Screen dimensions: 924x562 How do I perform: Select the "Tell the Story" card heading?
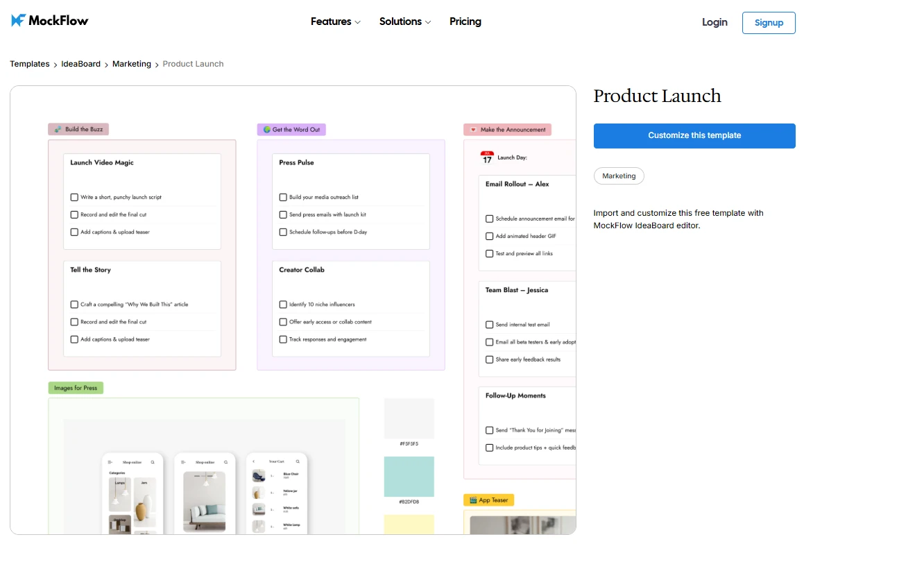coord(90,270)
